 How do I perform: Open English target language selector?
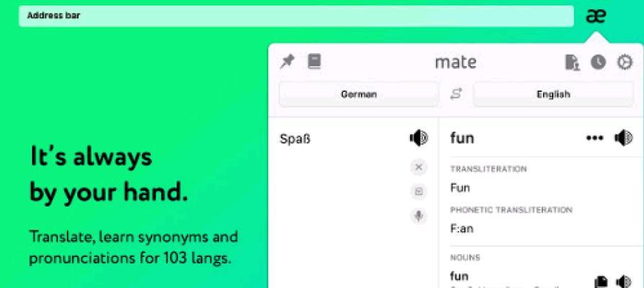553,94
